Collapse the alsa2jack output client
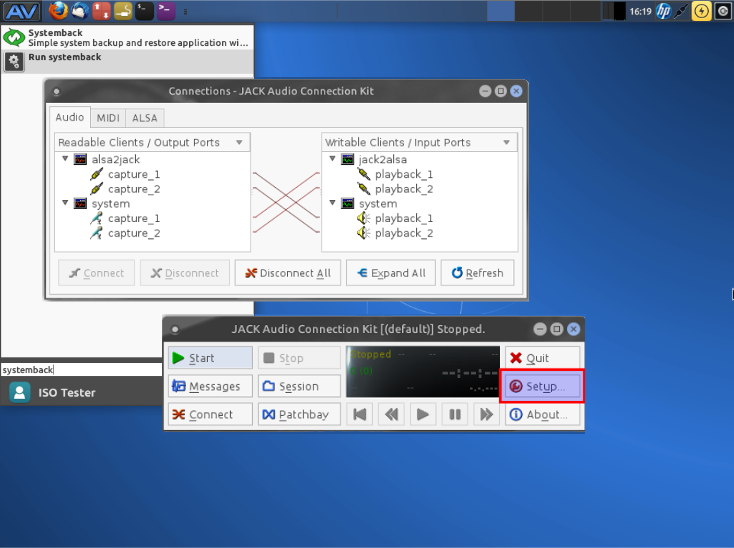734x548 pixels. pos(65,159)
